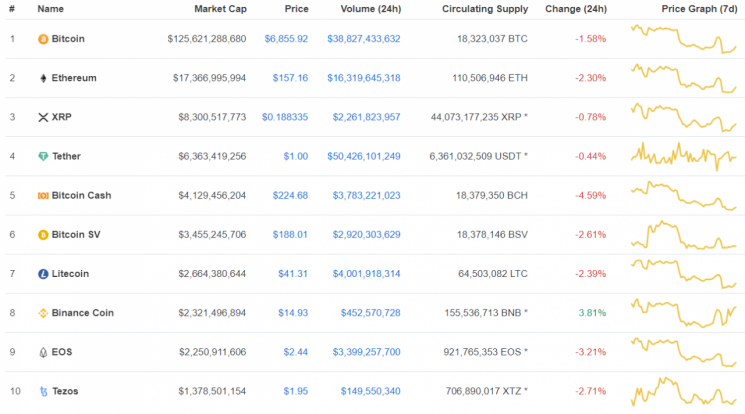This screenshot has height=414, width=745.
Task: Sort by the # rank column header
Action: [x=12, y=9]
